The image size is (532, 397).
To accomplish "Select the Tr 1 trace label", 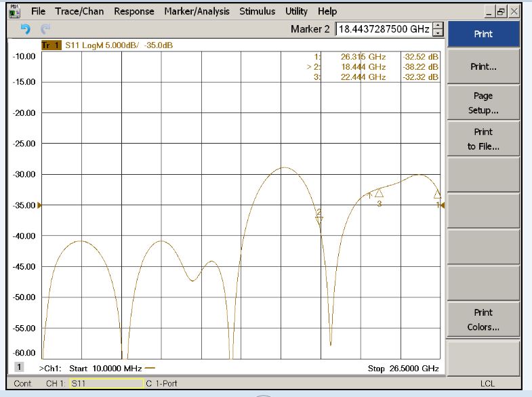I will tap(52, 45).
